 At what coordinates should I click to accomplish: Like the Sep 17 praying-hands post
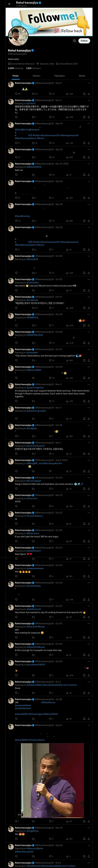[x=50, y=94]
